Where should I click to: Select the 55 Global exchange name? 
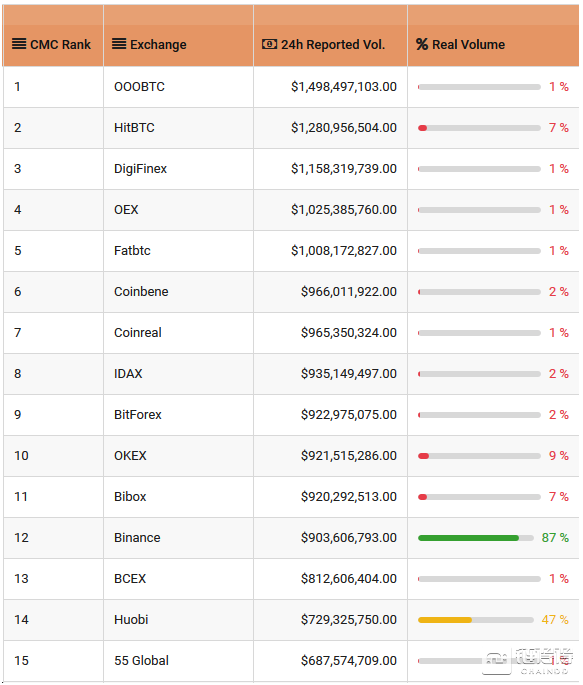(x=141, y=661)
